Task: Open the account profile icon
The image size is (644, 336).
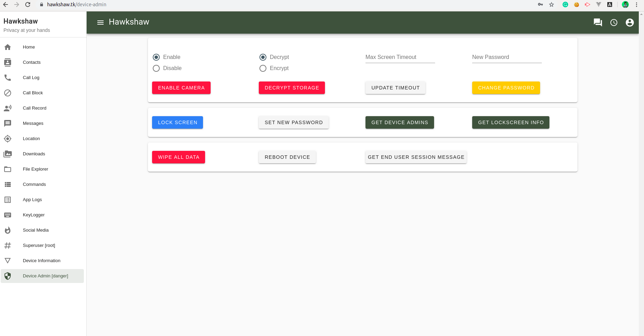Action: [629, 22]
